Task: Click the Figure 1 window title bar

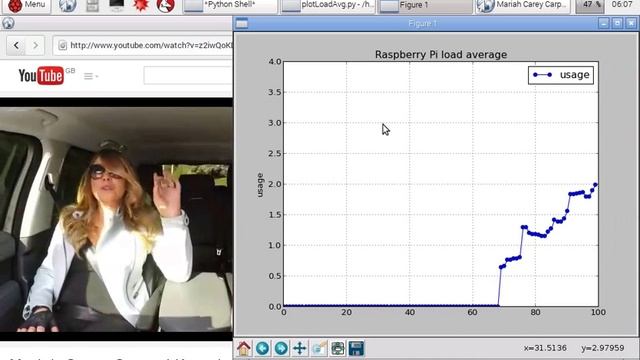Action: [423, 24]
